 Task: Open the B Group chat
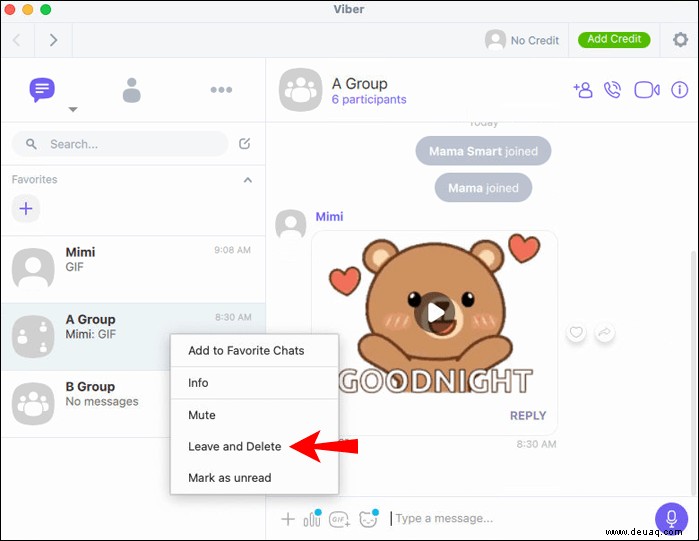[x=86, y=403]
